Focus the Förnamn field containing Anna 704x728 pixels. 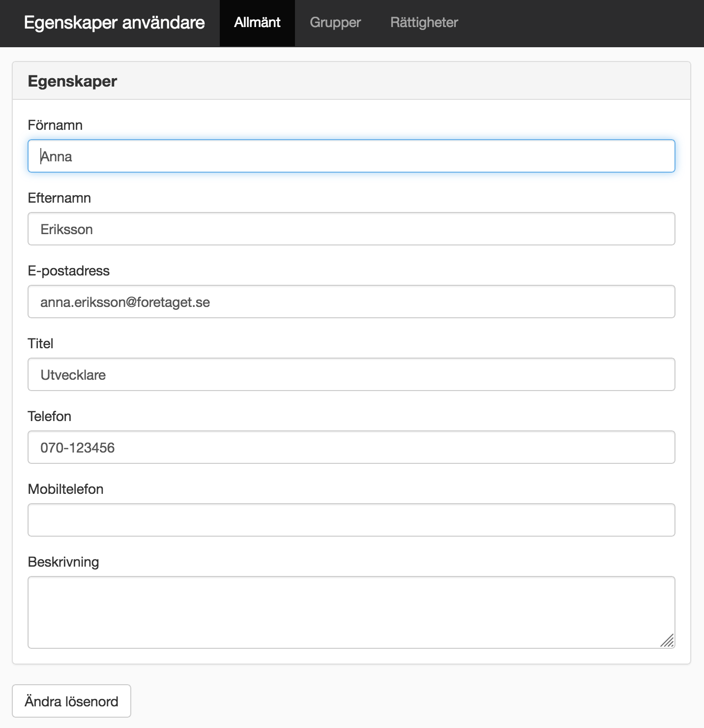(352, 156)
